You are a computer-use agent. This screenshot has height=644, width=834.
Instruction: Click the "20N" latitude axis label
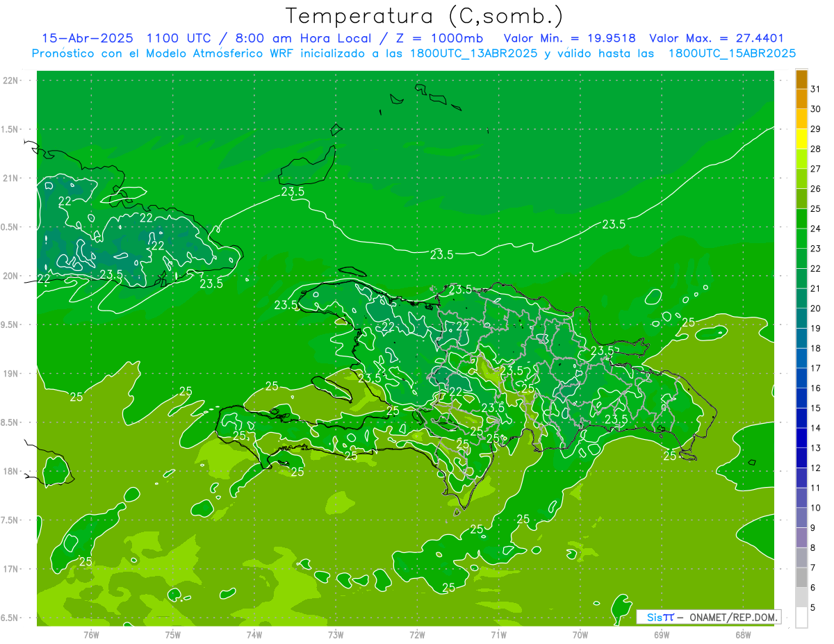(x=12, y=276)
